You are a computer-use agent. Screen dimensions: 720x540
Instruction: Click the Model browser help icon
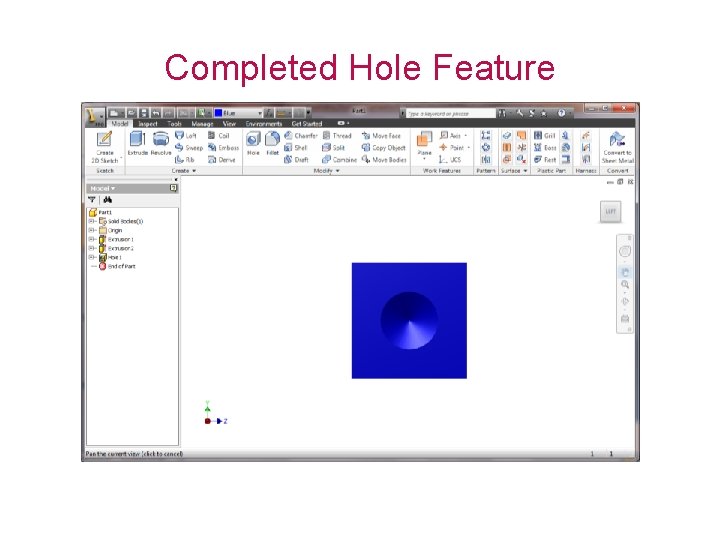[173, 188]
